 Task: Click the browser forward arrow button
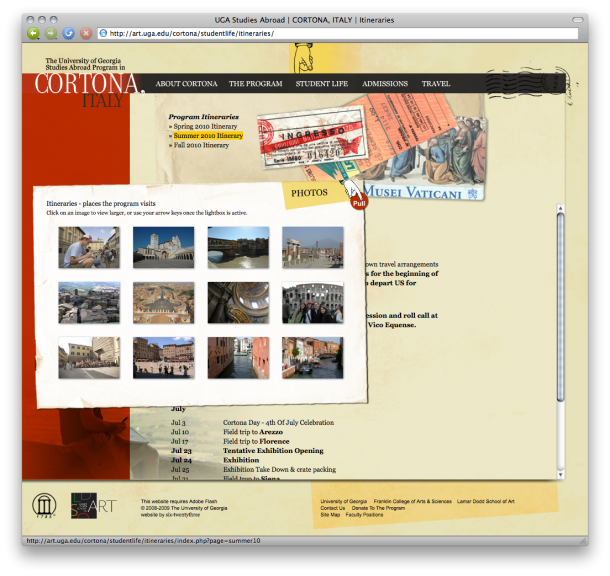(x=51, y=33)
